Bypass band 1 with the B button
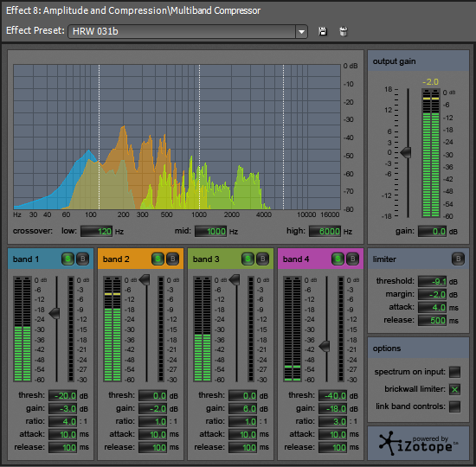Image resolution: width=476 pixels, height=467 pixels. point(82,259)
